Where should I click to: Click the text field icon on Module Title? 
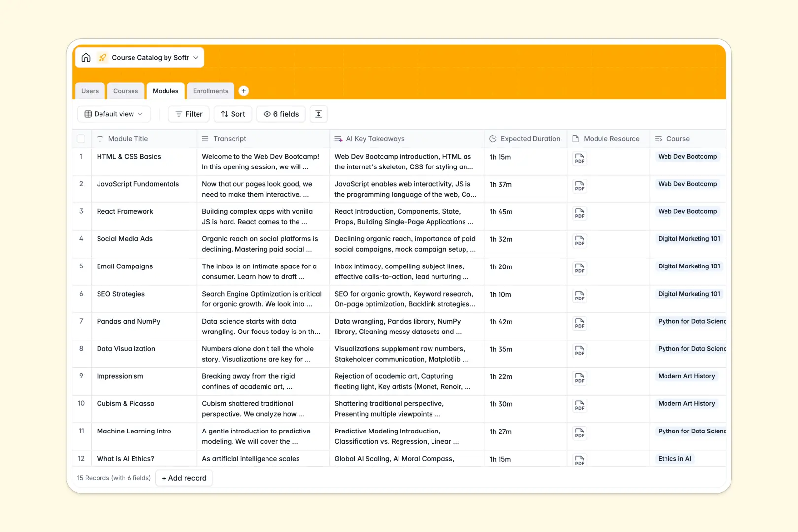(x=100, y=138)
